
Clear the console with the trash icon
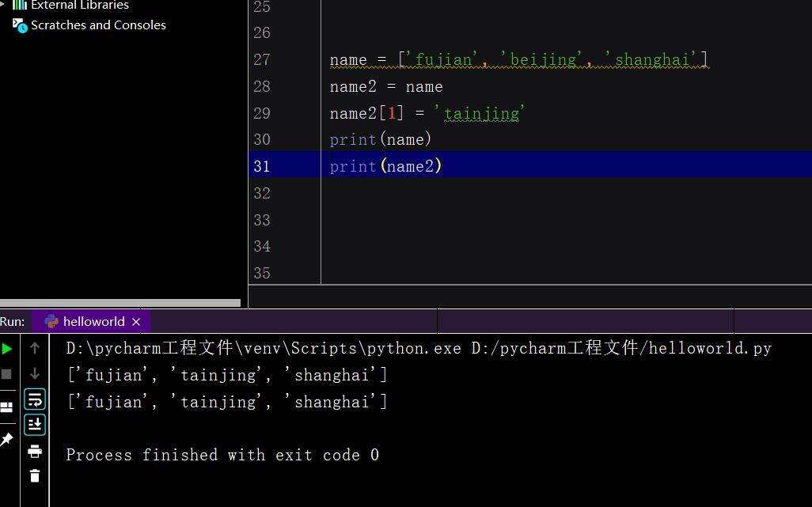[34, 475]
